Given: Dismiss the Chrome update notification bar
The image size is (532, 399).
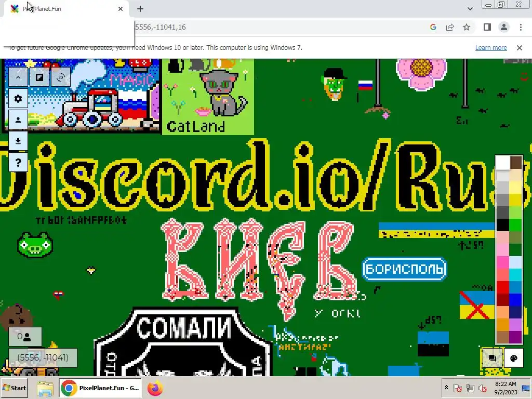Looking at the screenshot, I should click(x=520, y=48).
